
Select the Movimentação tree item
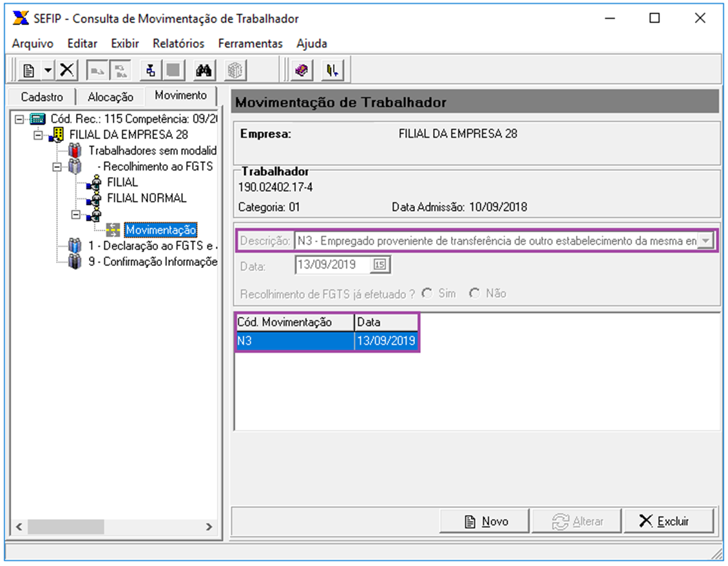tap(160, 230)
